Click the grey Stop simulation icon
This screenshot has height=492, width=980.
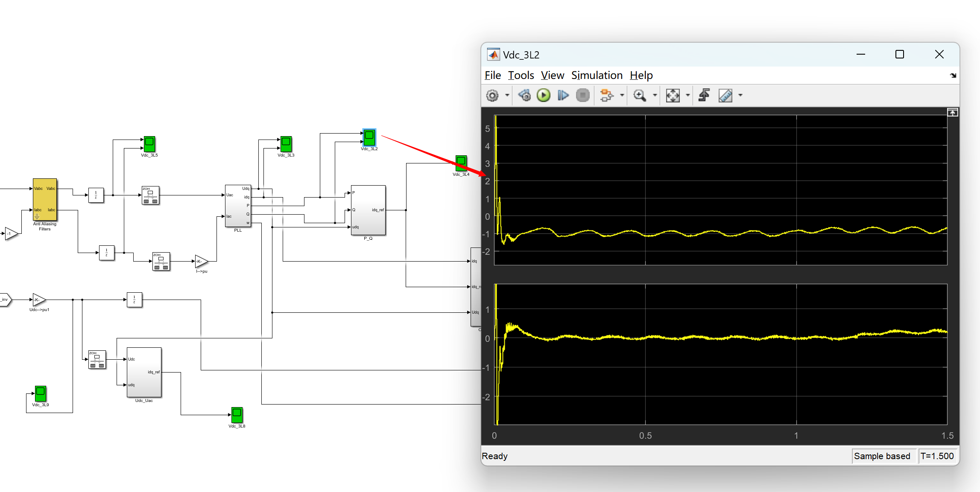(x=582, y=96)
